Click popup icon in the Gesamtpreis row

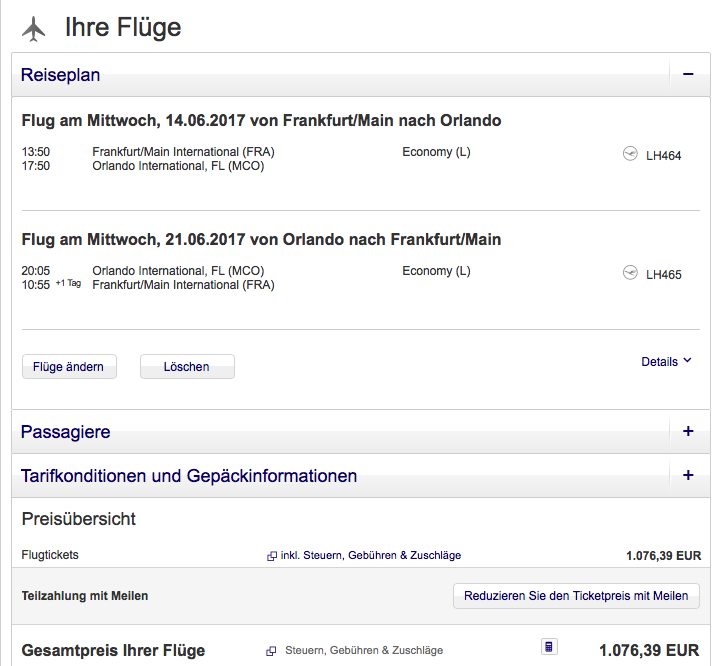[272, 651]
